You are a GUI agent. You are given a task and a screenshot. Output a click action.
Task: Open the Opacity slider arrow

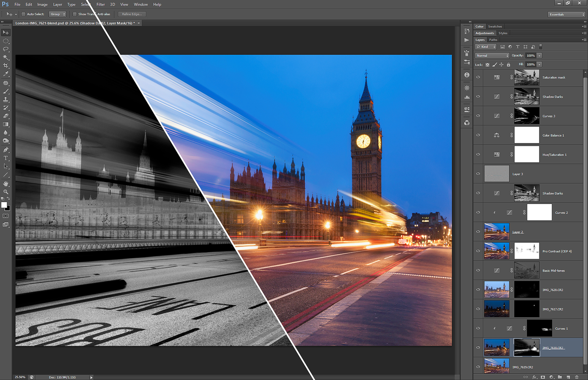[539, 56]
